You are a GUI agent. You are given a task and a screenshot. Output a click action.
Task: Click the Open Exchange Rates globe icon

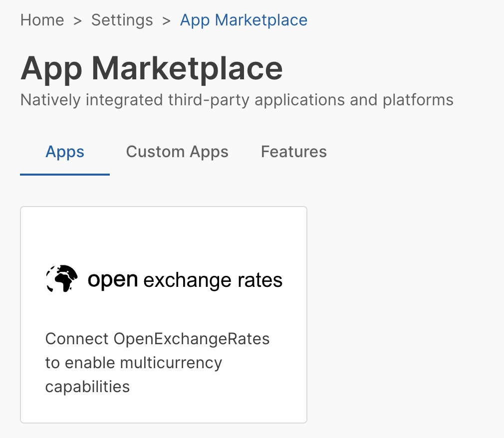click(62, 279)
